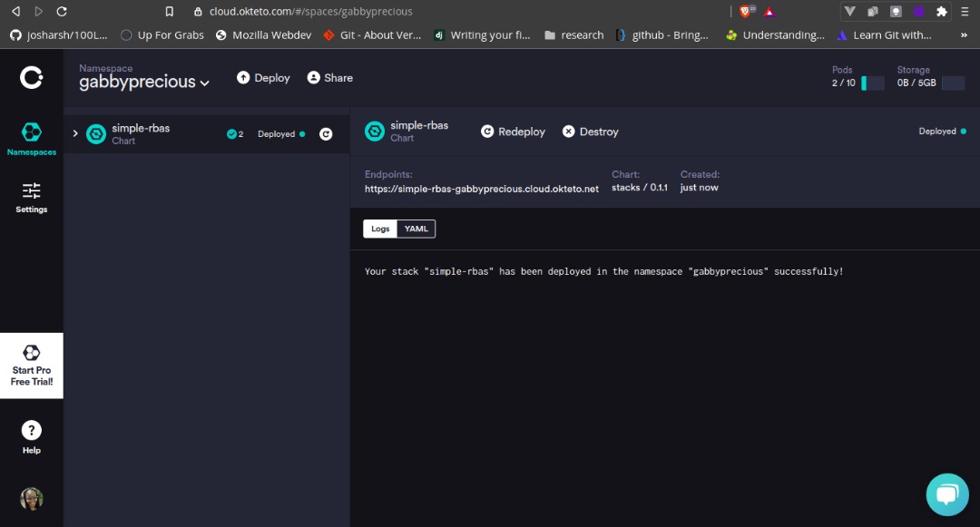The image size is (980, 527).
Task: Click the address bar URL
Action: 310,11
